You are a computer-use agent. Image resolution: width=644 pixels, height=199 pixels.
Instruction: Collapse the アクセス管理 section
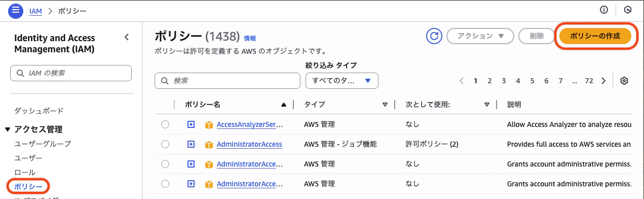[x=7, y=129]
